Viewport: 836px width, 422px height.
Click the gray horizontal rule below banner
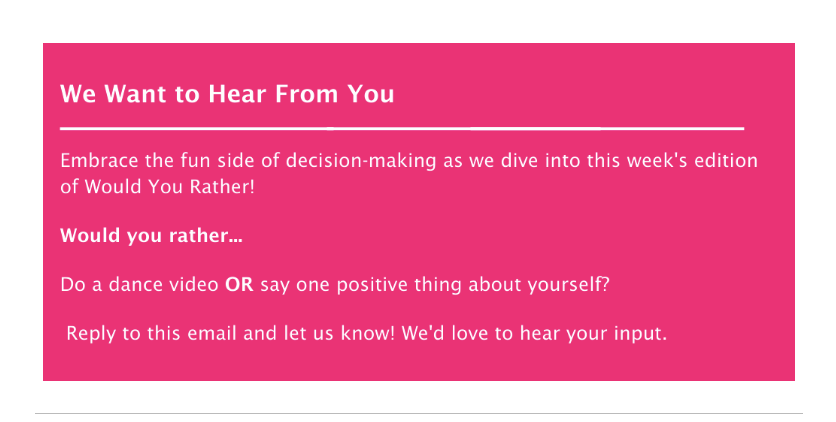(x=419, y=413)
